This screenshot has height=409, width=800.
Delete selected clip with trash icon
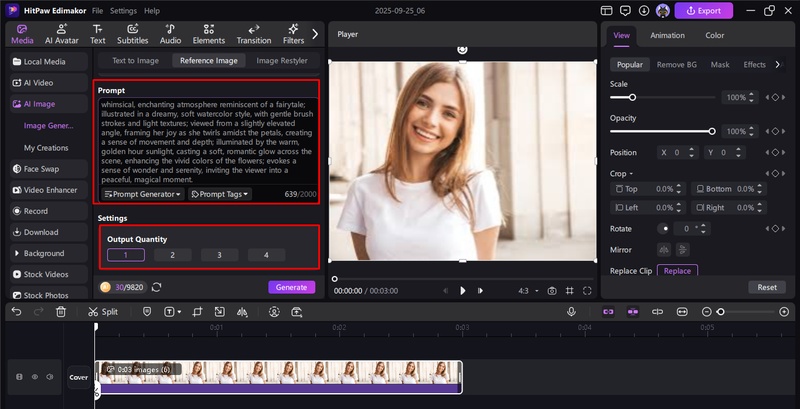tap(61, 312)
